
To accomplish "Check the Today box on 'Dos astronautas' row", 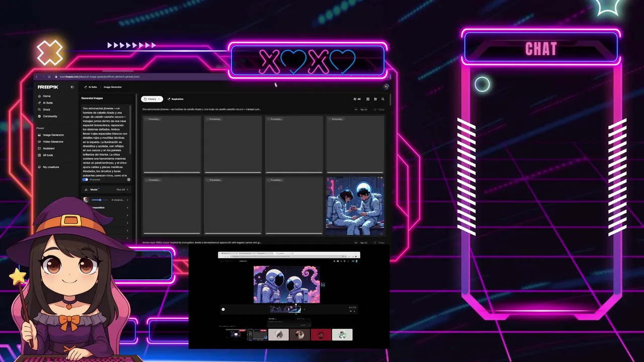I will pos(375,109).
